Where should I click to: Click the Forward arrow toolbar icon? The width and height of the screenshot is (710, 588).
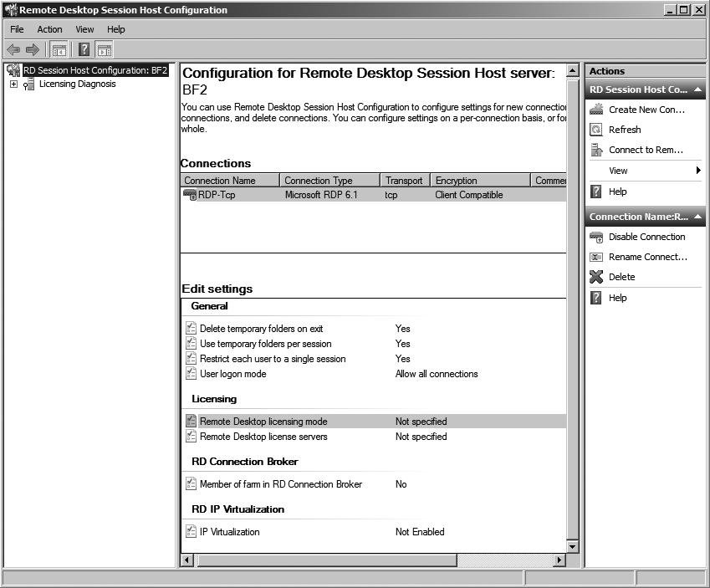point(33,50)
